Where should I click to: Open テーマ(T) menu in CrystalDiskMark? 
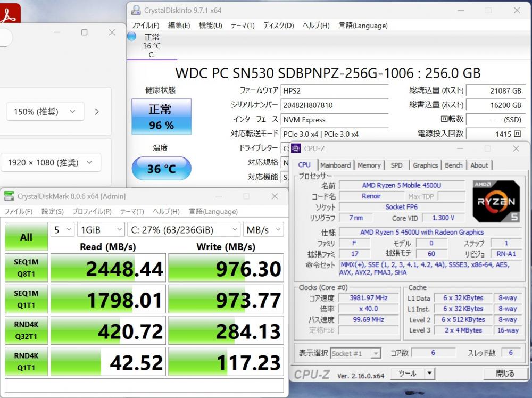[x=132, y=211]
